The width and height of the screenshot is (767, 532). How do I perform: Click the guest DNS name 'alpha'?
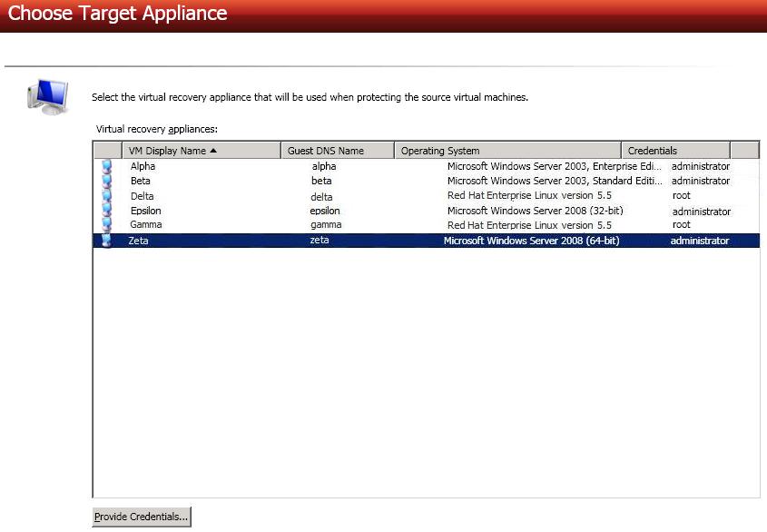click(x=324, y=166)
